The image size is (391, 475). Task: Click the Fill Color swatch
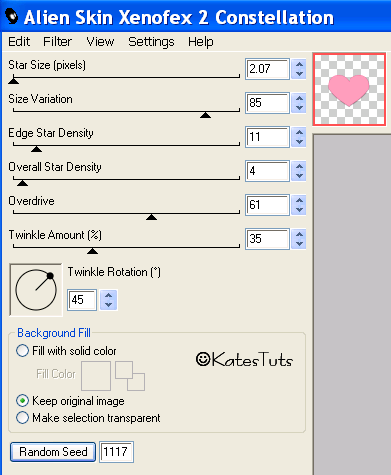[x=96, y=376]
